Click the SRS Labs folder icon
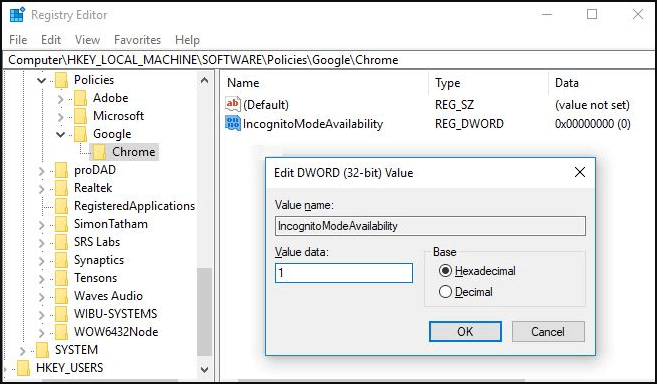Screen dimensions: 657x384 click(62, 242)
